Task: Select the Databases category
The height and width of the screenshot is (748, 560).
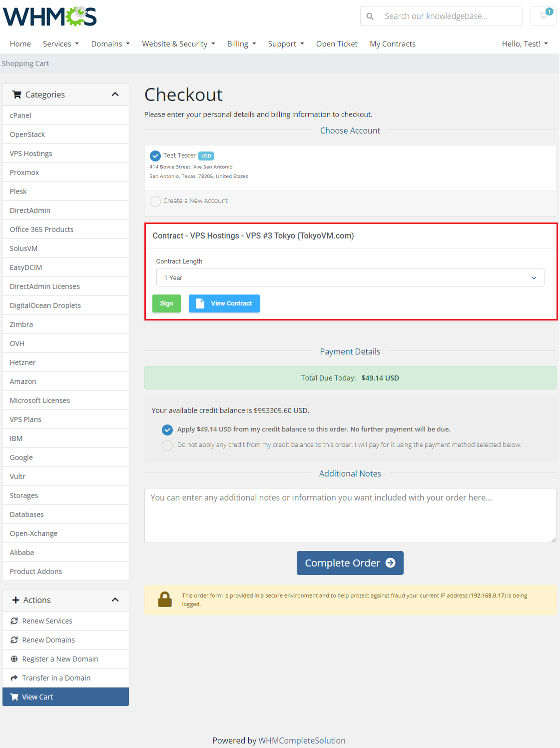Action: coord(65,514)
